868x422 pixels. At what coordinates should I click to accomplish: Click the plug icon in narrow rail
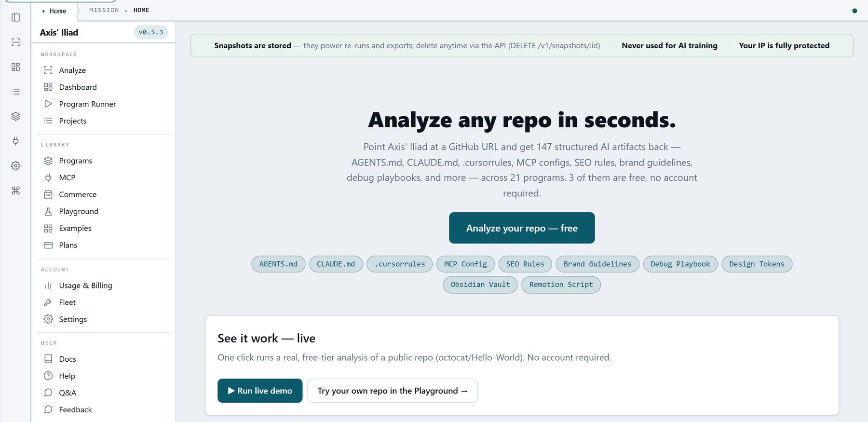coord(15,141)
